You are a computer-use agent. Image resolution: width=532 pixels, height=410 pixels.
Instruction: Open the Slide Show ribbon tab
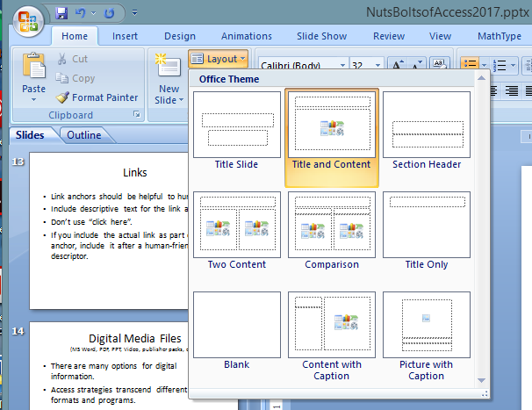(321, 36)
